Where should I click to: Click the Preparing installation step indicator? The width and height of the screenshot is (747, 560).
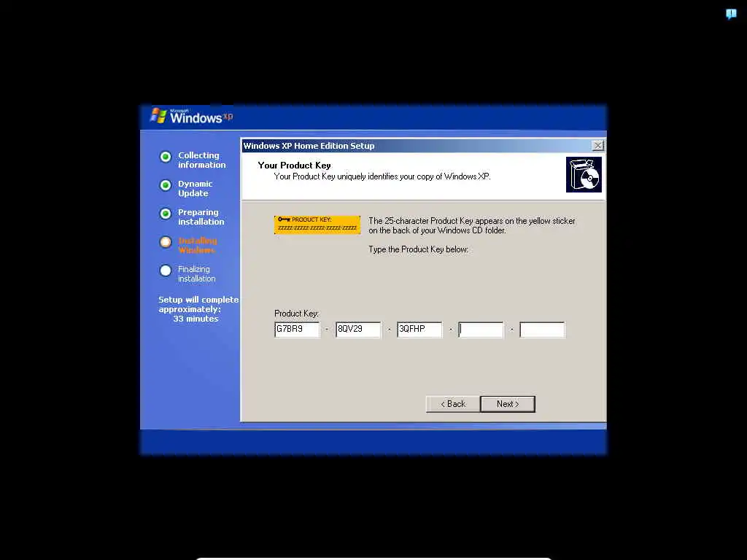click(166, 214)
